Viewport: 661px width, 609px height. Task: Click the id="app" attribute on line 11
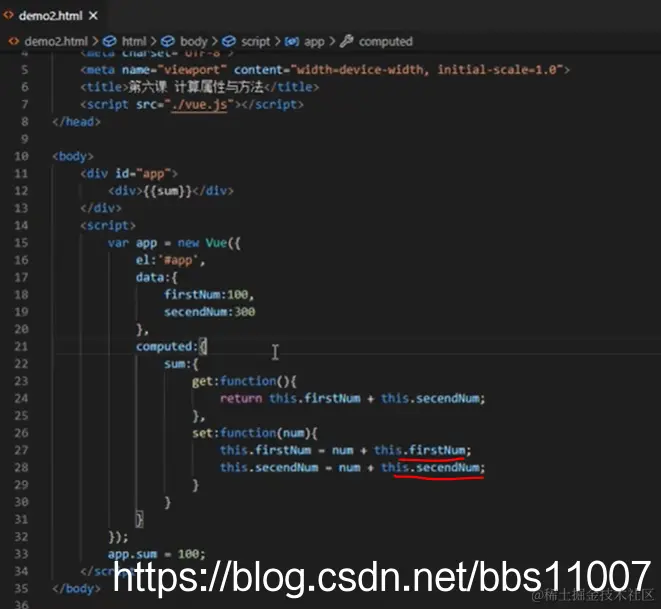tap(143, 174)
